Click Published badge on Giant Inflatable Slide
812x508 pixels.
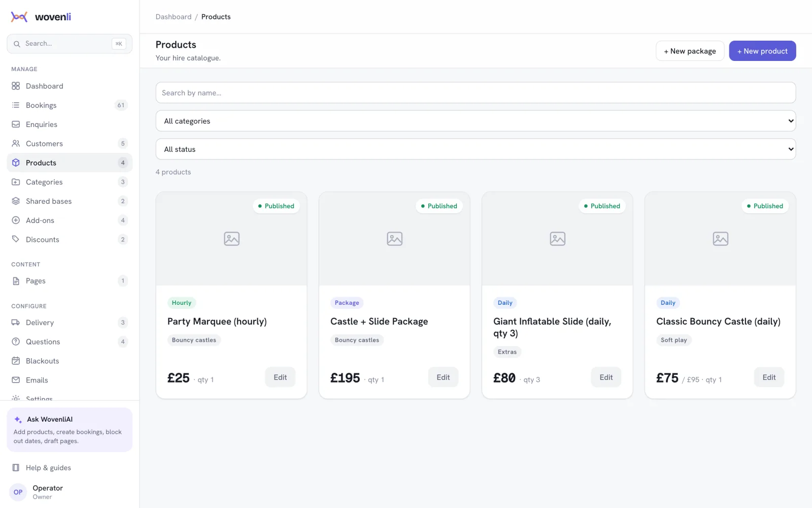click(602, 206)
